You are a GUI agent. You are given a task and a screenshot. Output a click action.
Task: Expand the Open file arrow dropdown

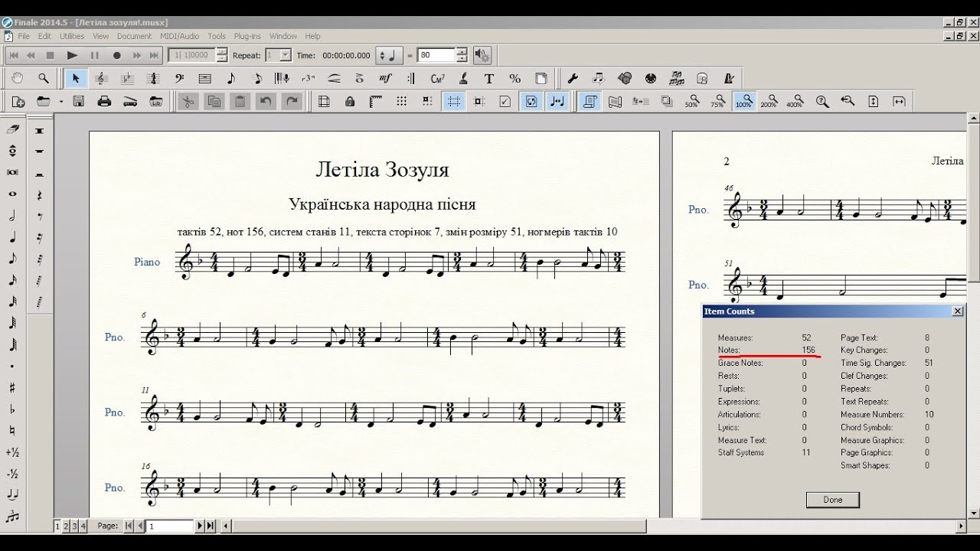61,101
